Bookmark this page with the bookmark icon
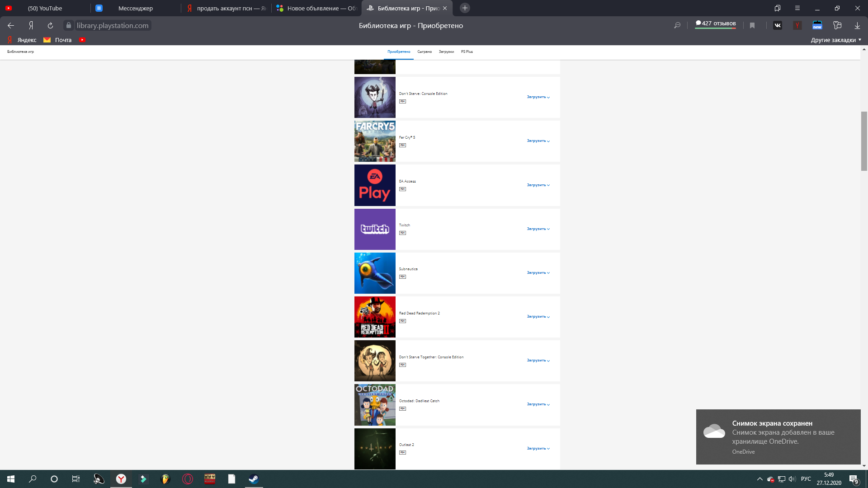The width and height of the screenshot is (868, 488). [752, 26]
